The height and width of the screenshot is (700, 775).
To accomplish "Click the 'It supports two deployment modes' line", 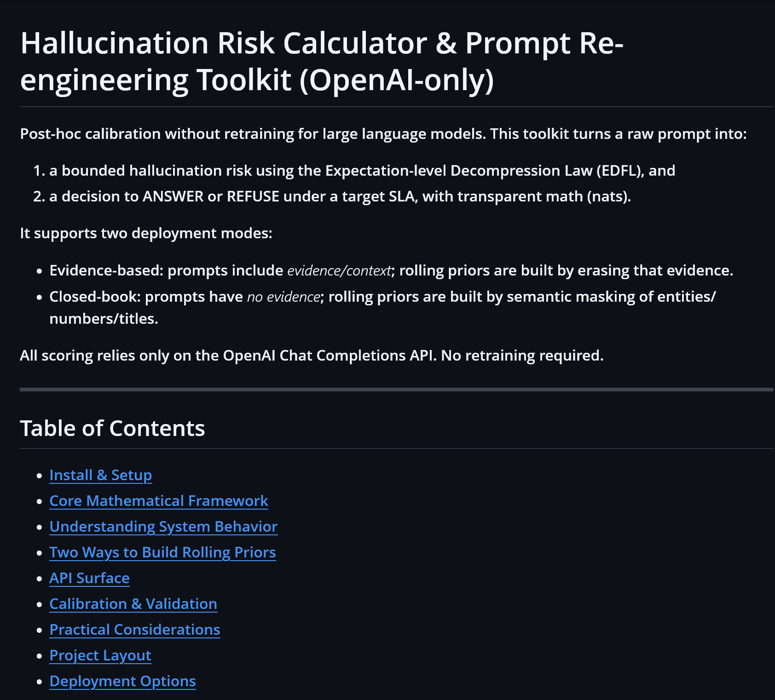I will coord(146,233).
